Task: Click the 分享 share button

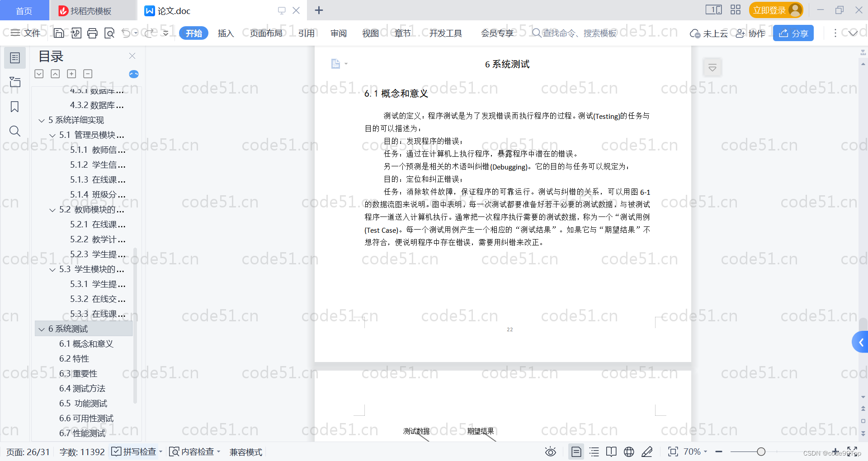Action: click(x=793, y=33)
